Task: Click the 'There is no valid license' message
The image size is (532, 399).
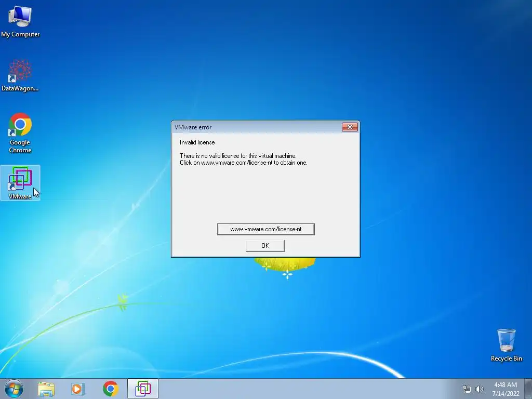Action: coord(238,156)
